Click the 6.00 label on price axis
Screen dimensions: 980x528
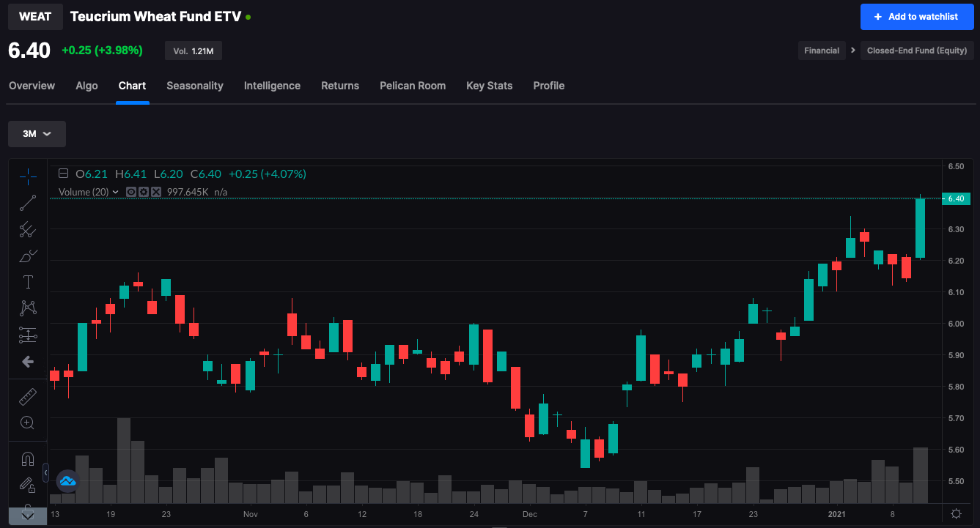pyautogui.click(x=955, y=324)
